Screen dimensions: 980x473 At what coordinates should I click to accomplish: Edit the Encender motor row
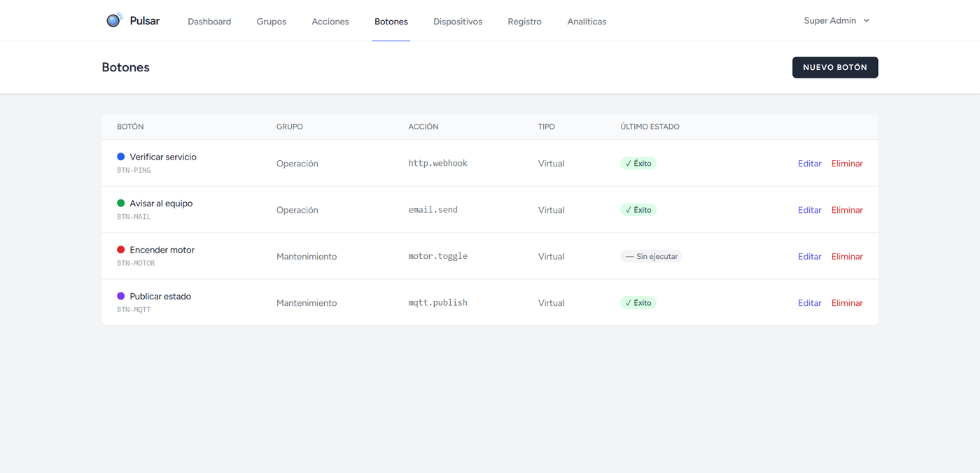pyautogui.click(x=810, y=257)
